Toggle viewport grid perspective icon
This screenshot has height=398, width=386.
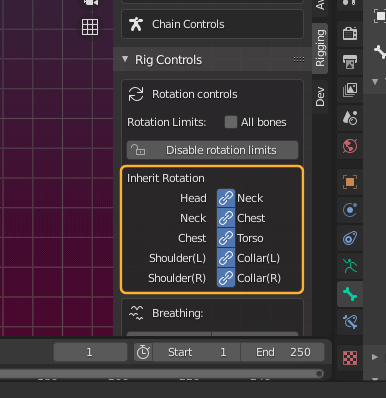pos(90,27)
